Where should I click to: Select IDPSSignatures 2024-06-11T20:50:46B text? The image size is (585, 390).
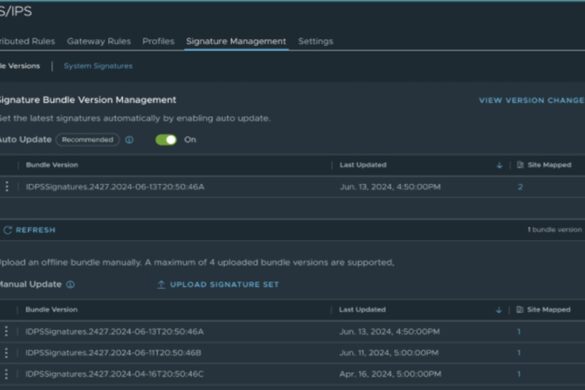point(113,353)
